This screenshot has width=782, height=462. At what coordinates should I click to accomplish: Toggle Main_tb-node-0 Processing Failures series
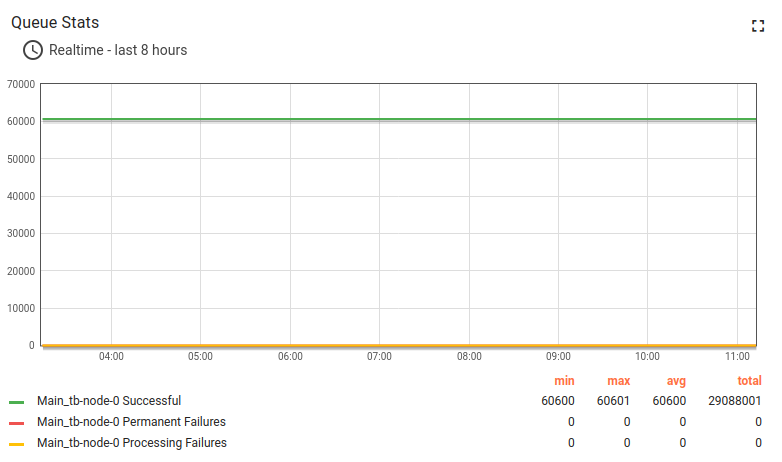132,443
